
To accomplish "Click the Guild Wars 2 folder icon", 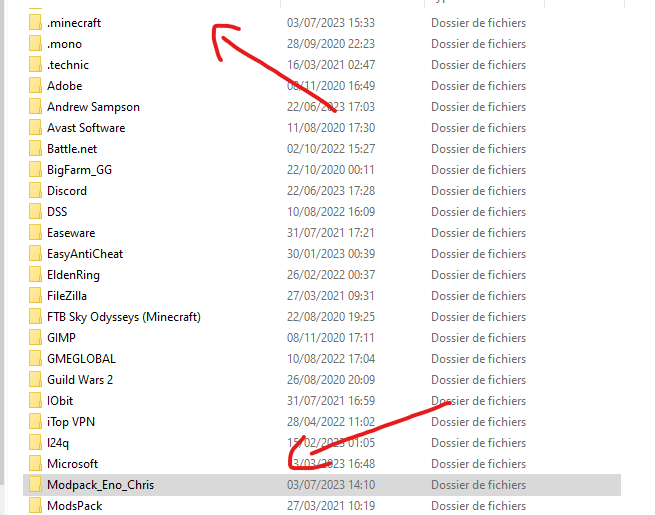I will [x=36, y=379].
